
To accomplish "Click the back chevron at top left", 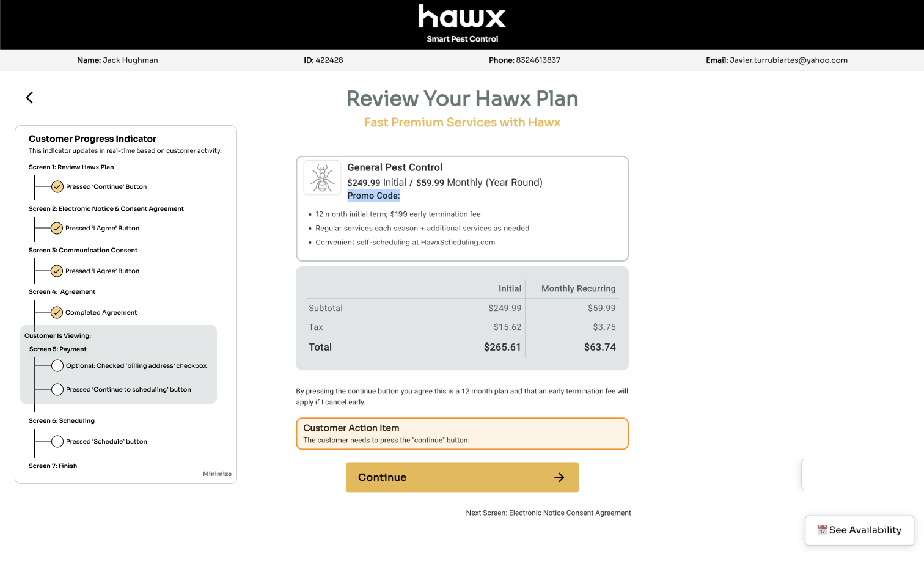I will 29,97.
